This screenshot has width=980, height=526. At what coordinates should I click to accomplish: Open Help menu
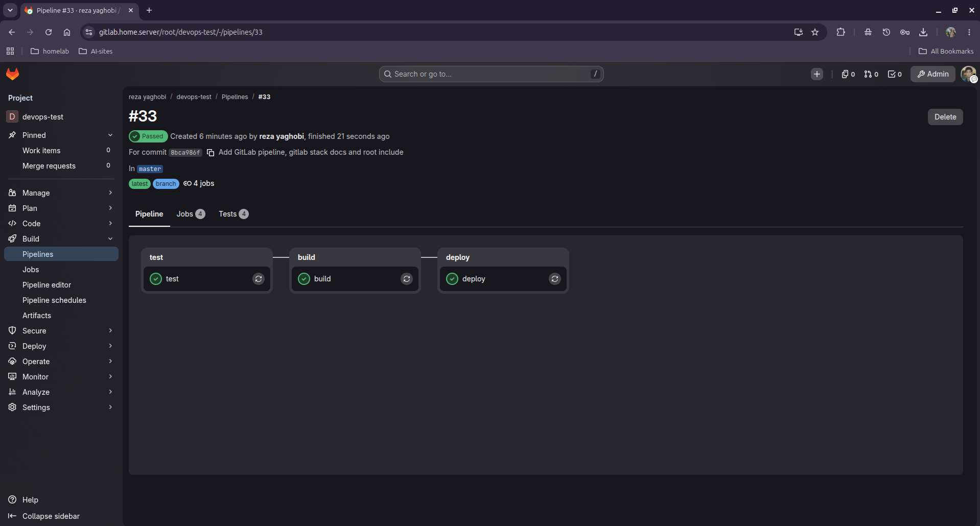point(61,500)
